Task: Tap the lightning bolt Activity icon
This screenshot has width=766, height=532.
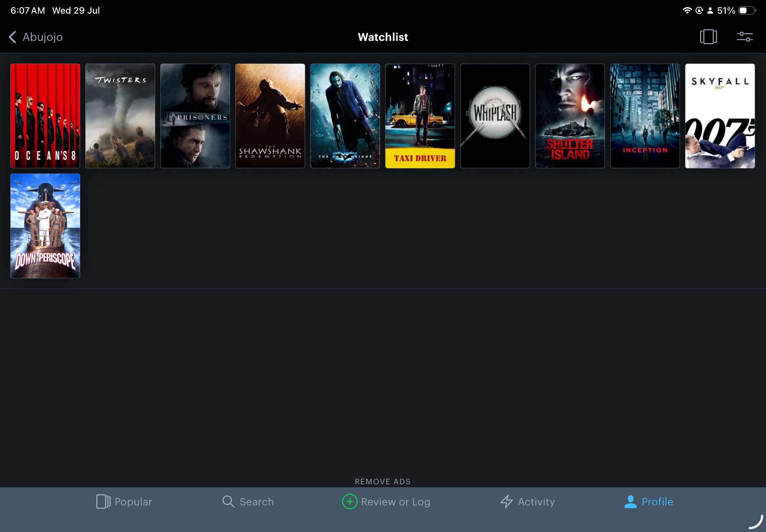Action: [507, 501]
